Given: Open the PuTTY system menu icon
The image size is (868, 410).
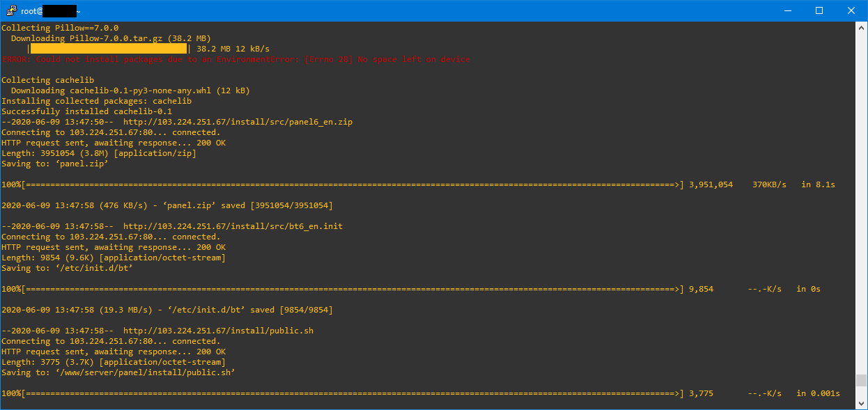Looking at the screenshot, I should point(10,10).
